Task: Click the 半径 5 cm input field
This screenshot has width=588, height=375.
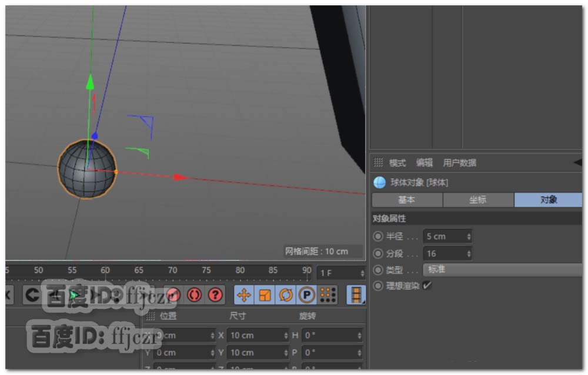Action: click(447, 237)
